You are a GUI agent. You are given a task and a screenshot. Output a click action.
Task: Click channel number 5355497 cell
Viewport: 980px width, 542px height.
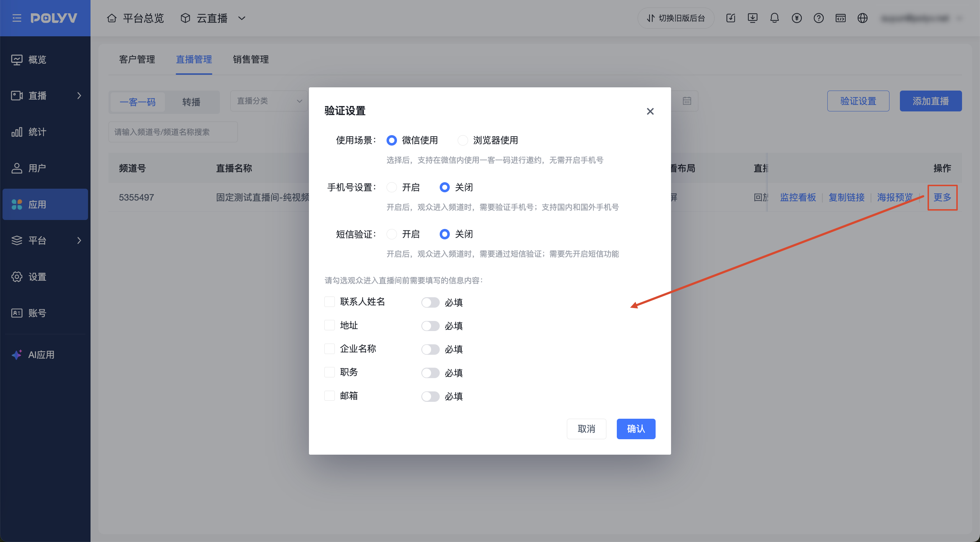click(x=137, y=197)
